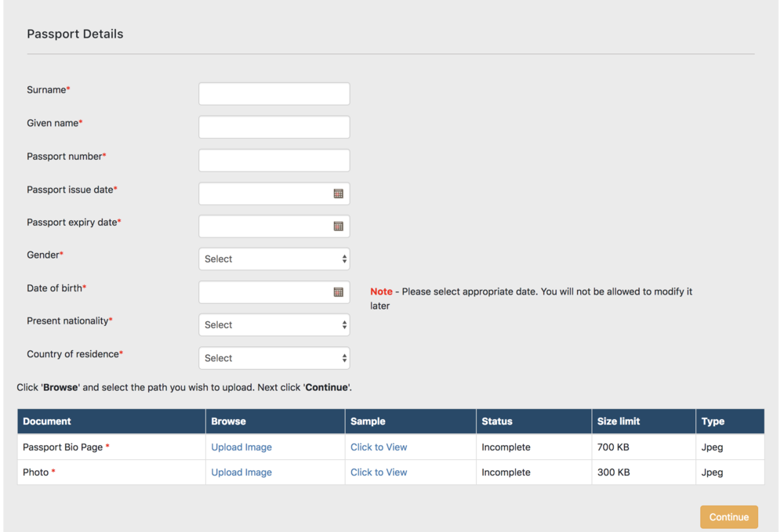Click the Size limit column header
784x532 pixels.
click(x=619, y=422)
